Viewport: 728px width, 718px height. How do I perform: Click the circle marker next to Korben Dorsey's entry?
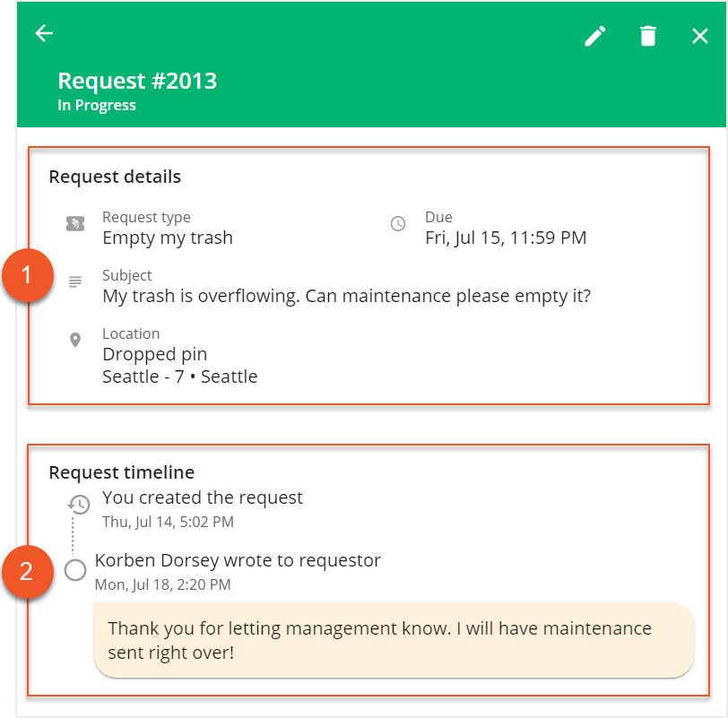pos(76,570)
